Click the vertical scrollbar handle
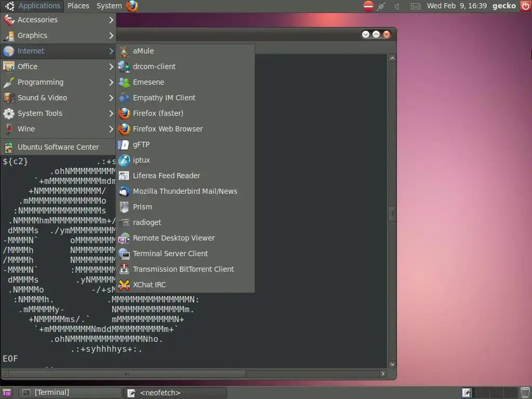Viewport: 532px width, 399px height. 392,214
